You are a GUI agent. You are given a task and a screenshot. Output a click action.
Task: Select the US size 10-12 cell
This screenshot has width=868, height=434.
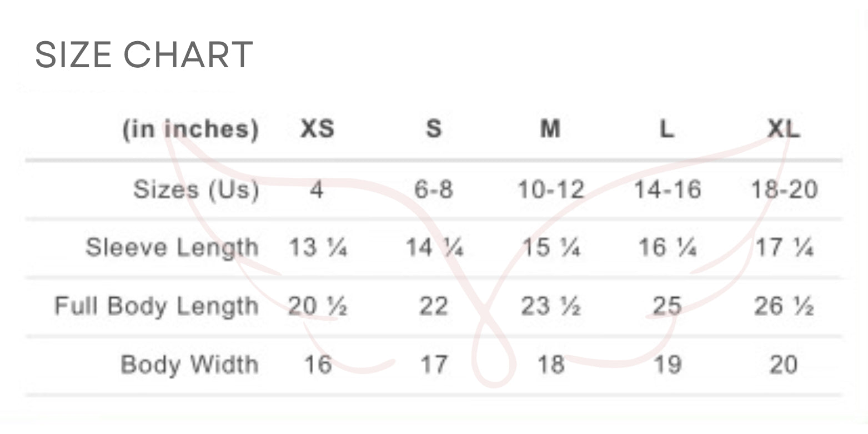coord(550,190)
